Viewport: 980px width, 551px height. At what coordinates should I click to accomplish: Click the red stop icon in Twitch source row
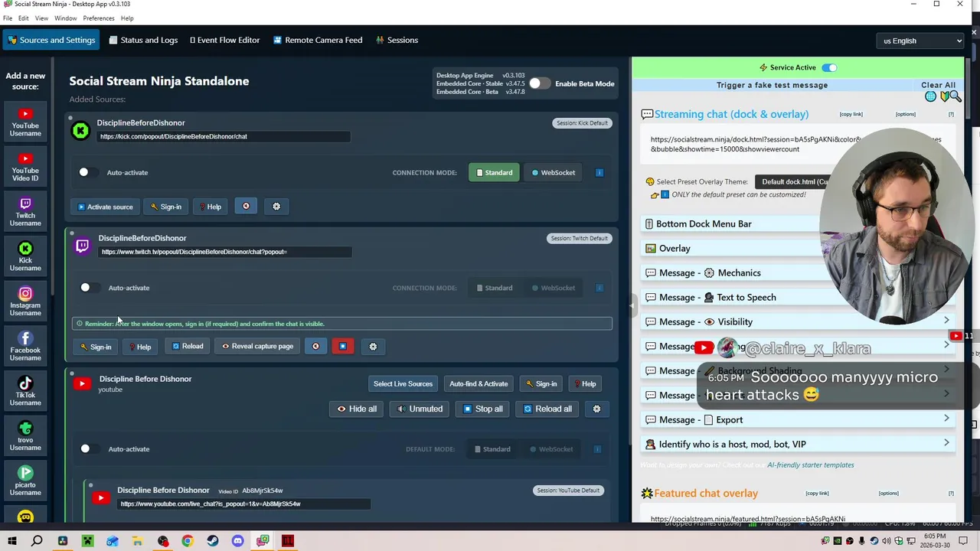342,347
